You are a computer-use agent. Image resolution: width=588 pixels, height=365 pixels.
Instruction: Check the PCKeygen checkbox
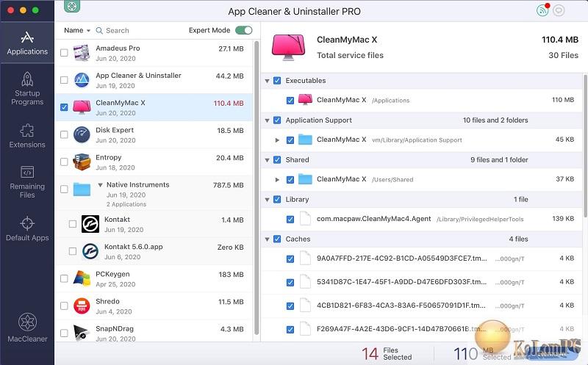(64, 279)
